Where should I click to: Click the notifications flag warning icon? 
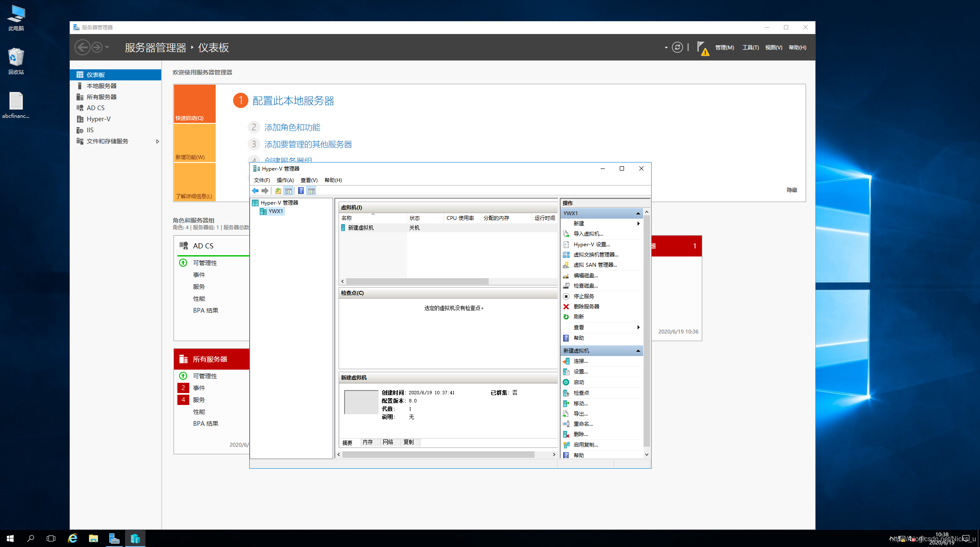tap(702, 48)
